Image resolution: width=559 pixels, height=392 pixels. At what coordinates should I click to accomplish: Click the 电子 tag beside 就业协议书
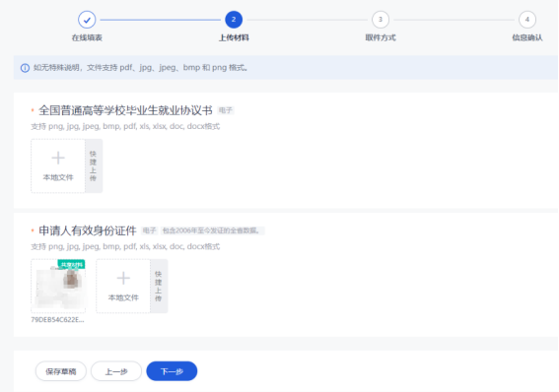(x=226, y=110)
